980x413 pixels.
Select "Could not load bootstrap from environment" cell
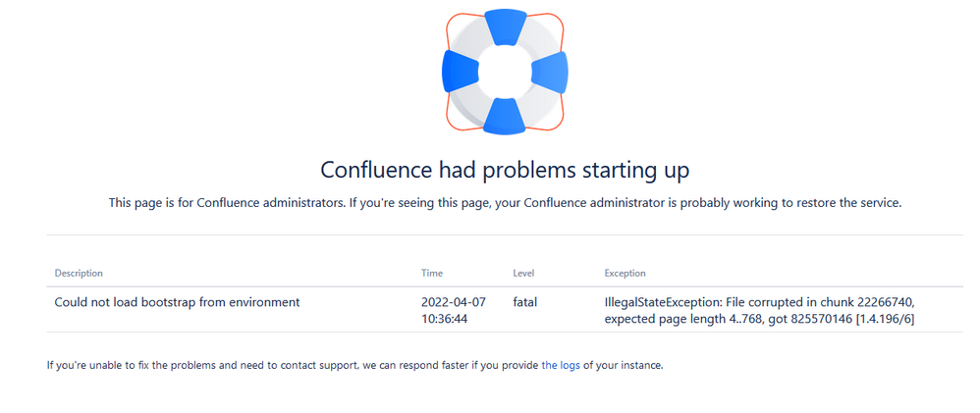pyautogui.click(x=178, y=302)
